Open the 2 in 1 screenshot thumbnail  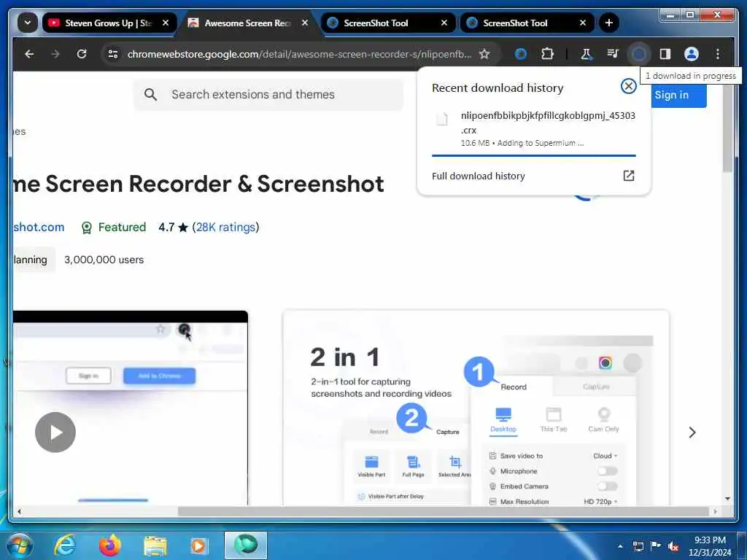click(476, 408)
